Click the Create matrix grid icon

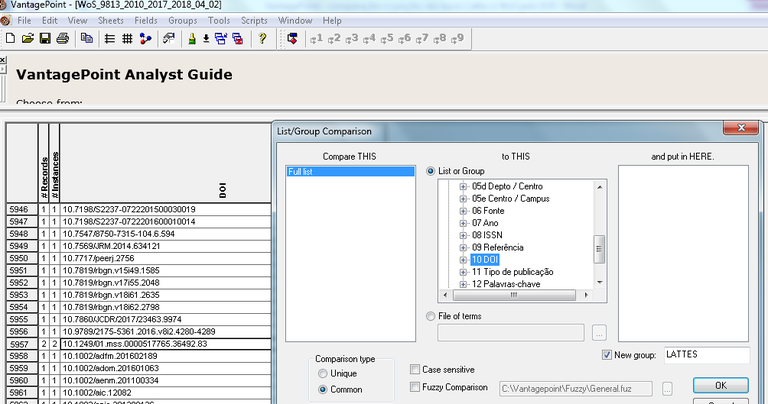[x=127, y=38]
